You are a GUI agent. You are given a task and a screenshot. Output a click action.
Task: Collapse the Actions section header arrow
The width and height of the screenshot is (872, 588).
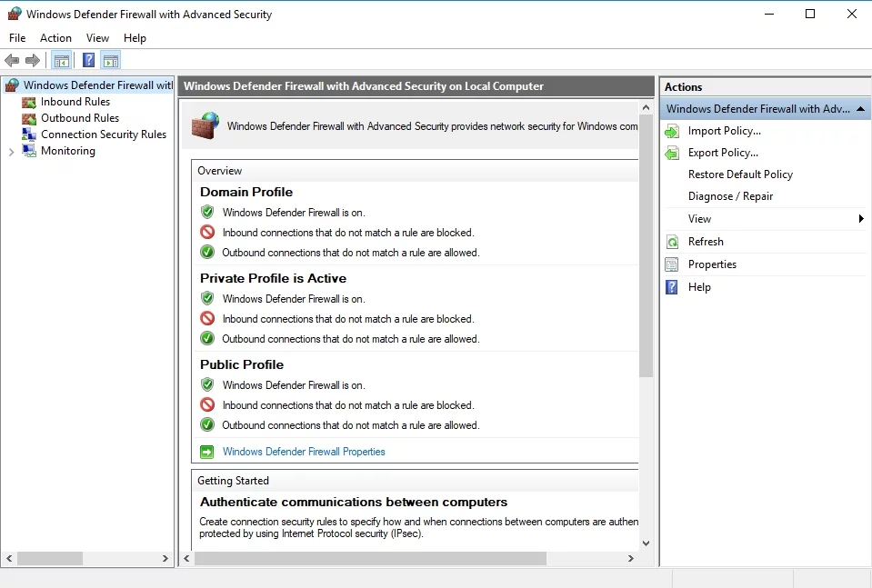[860, 109]
